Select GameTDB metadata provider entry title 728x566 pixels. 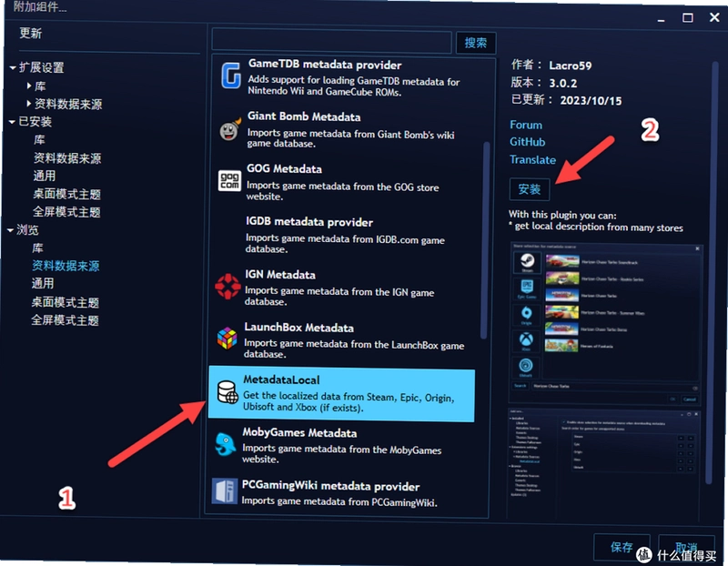[x=325, y=65]
